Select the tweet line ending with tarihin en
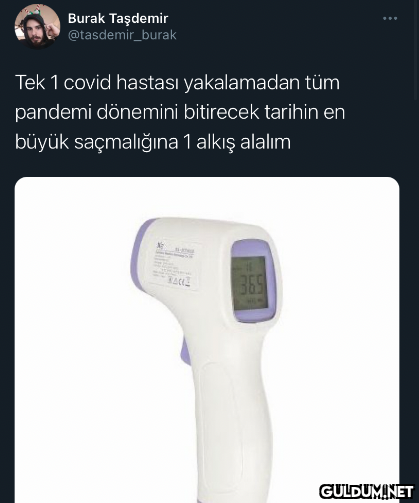This screenshot has width=419, height=503. (x=180, y=113)
